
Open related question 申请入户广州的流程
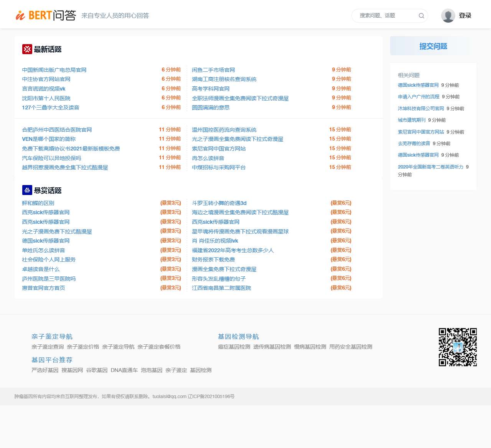click(x=419, y=97)
